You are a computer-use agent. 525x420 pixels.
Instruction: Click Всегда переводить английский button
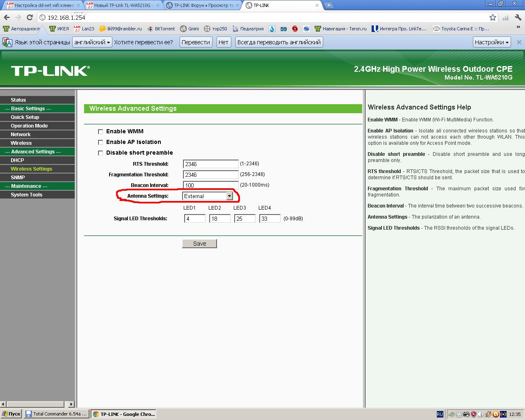[279, 42]
